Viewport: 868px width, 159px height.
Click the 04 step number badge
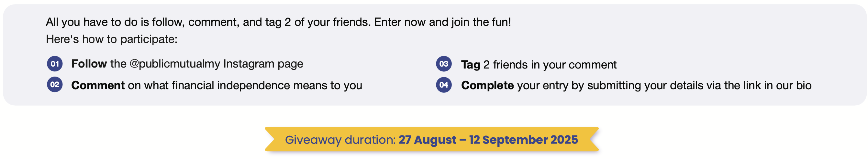coord(444,85)
